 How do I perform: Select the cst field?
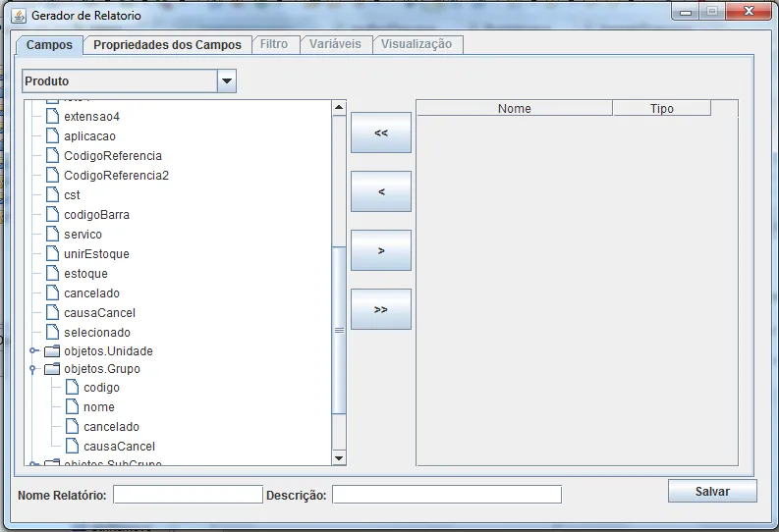point(72,195)
